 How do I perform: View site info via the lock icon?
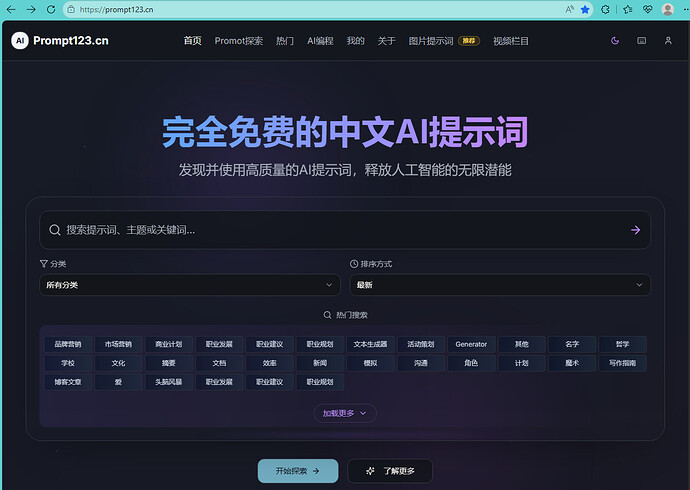tap(71, 9)
